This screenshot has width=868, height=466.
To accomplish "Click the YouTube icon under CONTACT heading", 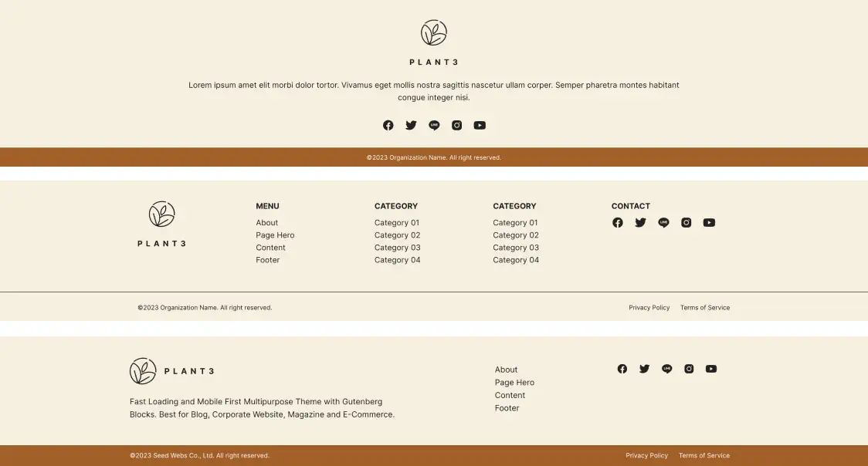I will click(709, 222).
